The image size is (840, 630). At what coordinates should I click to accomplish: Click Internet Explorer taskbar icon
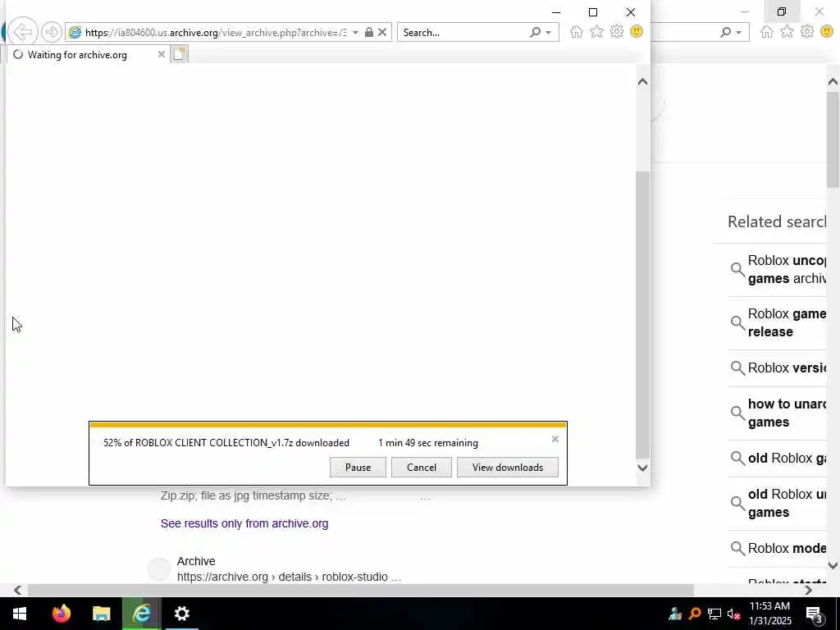pos(141,614)
